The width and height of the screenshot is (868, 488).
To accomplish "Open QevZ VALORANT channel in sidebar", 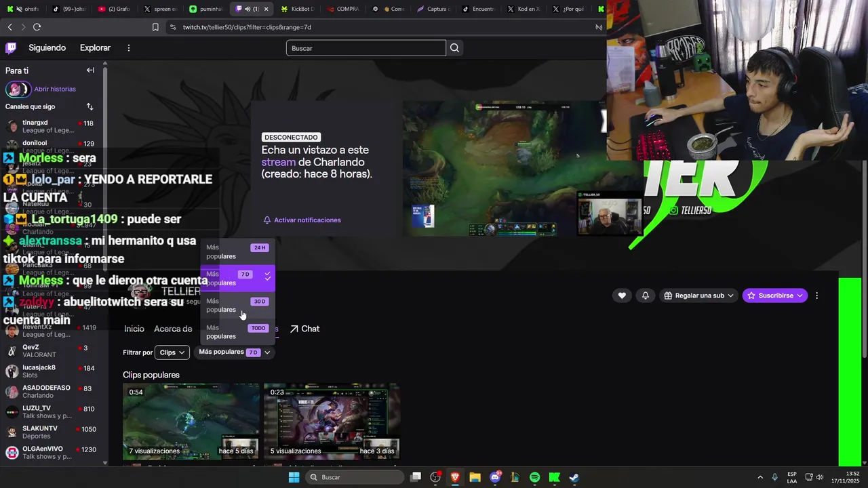I will click(x=52, y=351).
